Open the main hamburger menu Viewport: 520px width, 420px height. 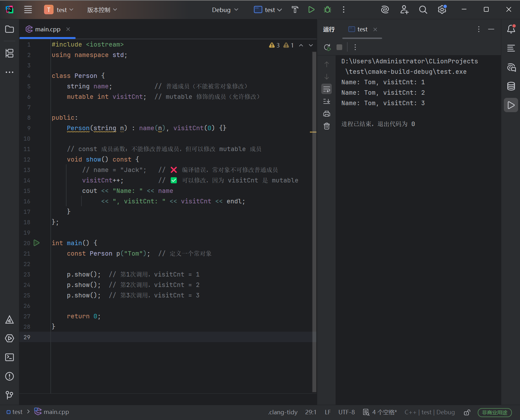click(x=28, y=10)
